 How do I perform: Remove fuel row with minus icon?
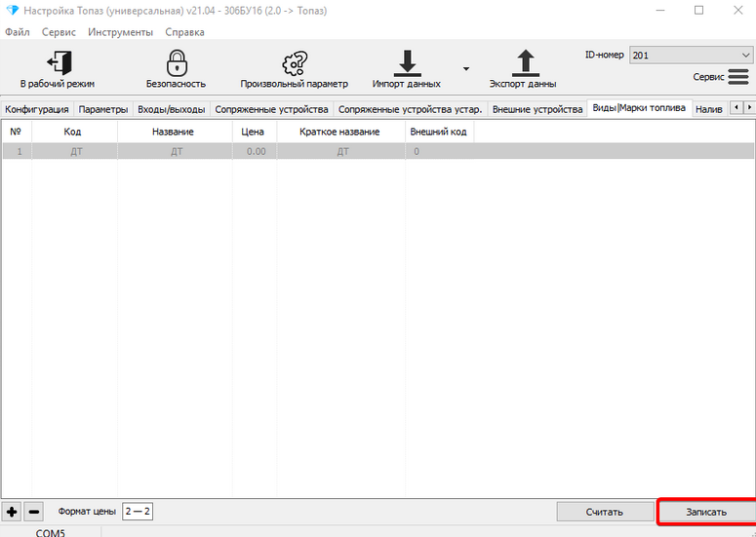(34, 512)
